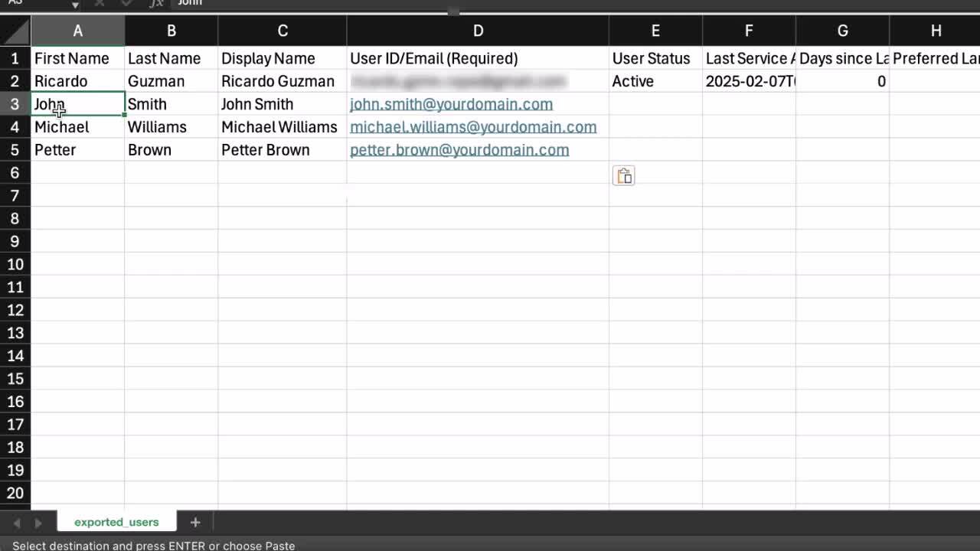Select the Active status cell
Viewport: 980px width, 551px height.
click(x=655, y=81)
